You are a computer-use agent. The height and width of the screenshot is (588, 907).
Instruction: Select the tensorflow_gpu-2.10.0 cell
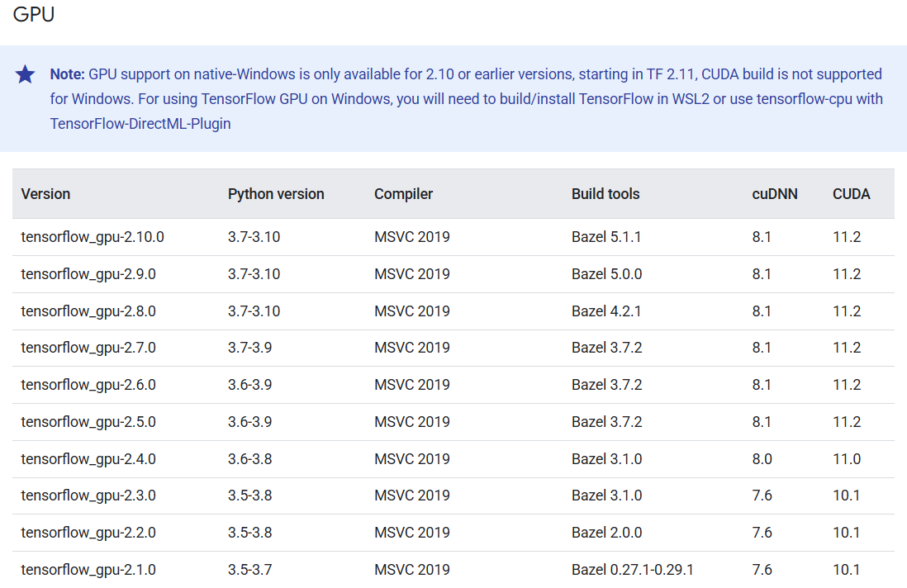pyautogui.click(x=93, y=237)
